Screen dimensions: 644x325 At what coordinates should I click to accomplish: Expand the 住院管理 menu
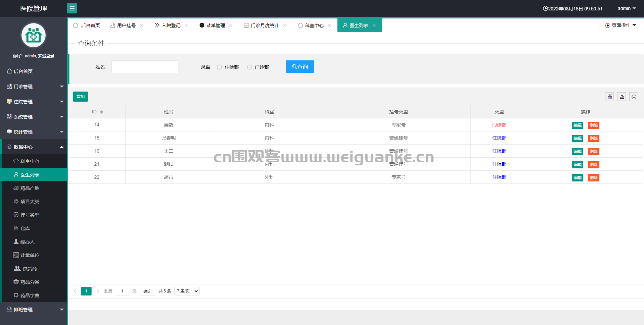[34, 101]
